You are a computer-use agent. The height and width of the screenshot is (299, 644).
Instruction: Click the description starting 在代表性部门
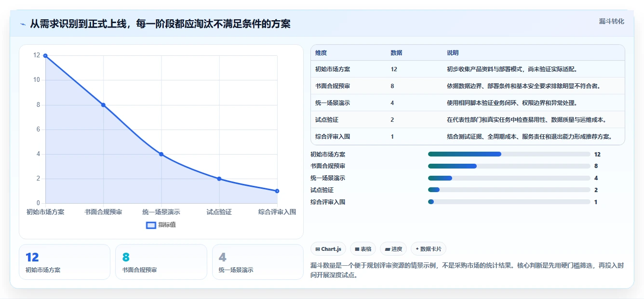coord(527,120)
